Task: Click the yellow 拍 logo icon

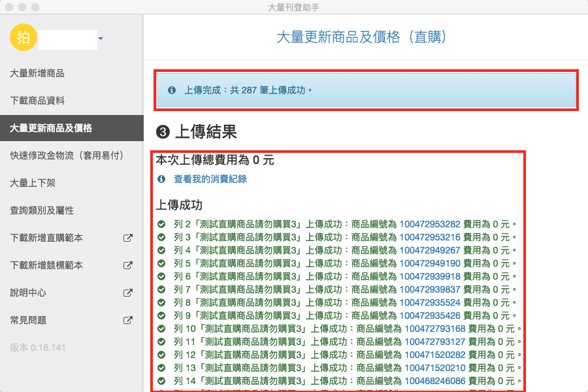Action: (x=23, y=37)
